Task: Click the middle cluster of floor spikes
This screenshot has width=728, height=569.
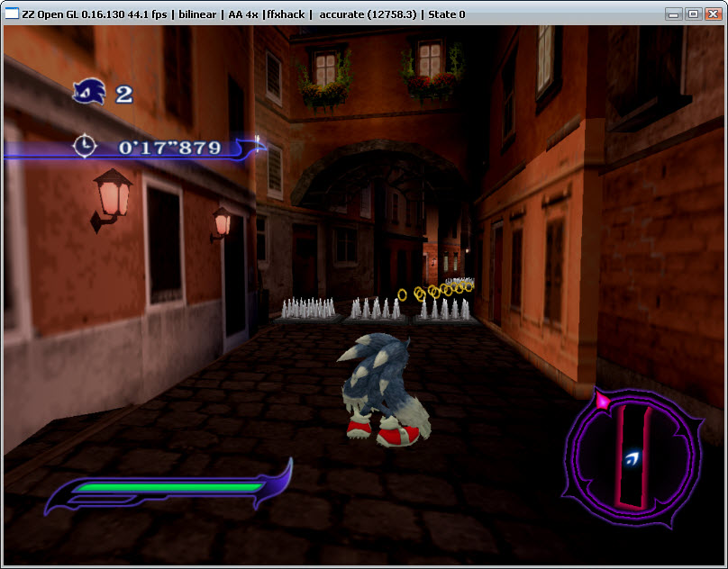Action: pos(376,309)
